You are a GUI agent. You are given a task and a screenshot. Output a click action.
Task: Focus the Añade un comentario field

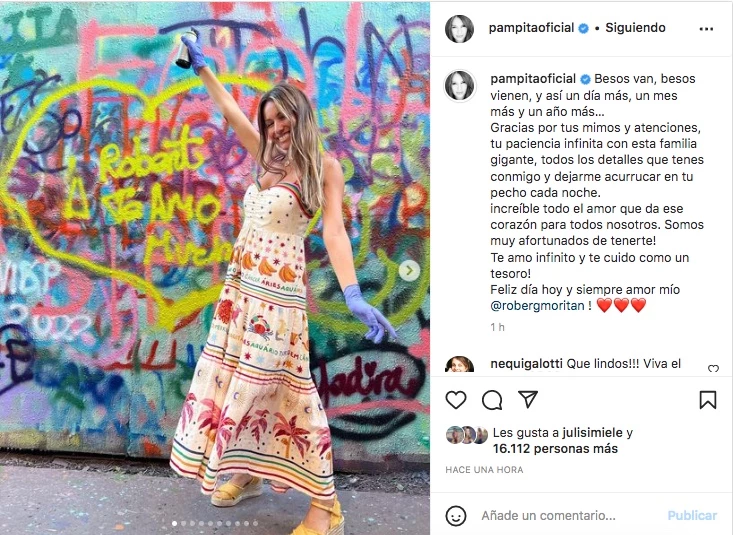(571, 515)
